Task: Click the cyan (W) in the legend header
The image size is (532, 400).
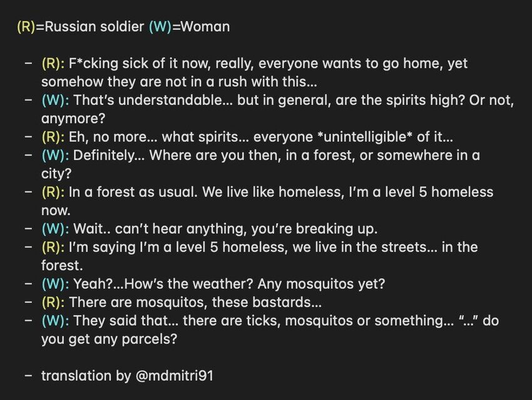Action: (x=159, y=27)
